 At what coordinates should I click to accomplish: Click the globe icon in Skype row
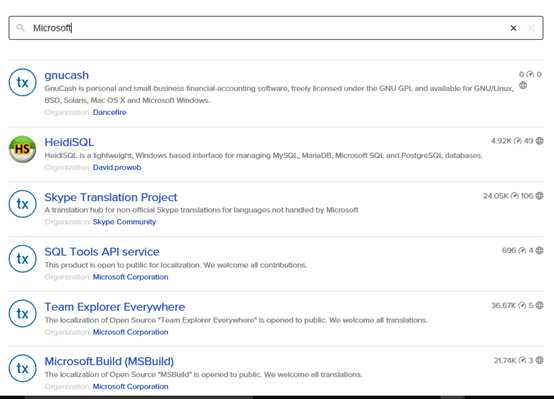[539, 195]
